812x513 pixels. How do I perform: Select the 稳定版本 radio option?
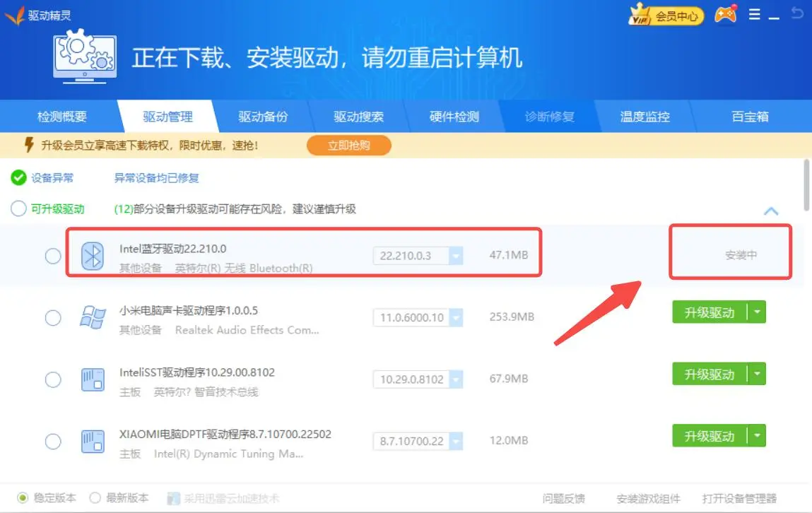coord(23,498)
